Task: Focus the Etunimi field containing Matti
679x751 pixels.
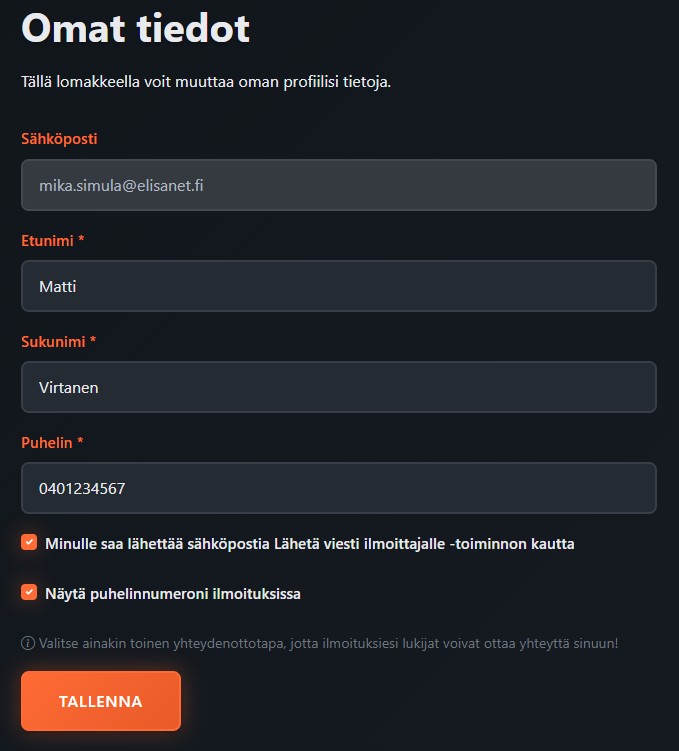Action: (x=338, y=286)
